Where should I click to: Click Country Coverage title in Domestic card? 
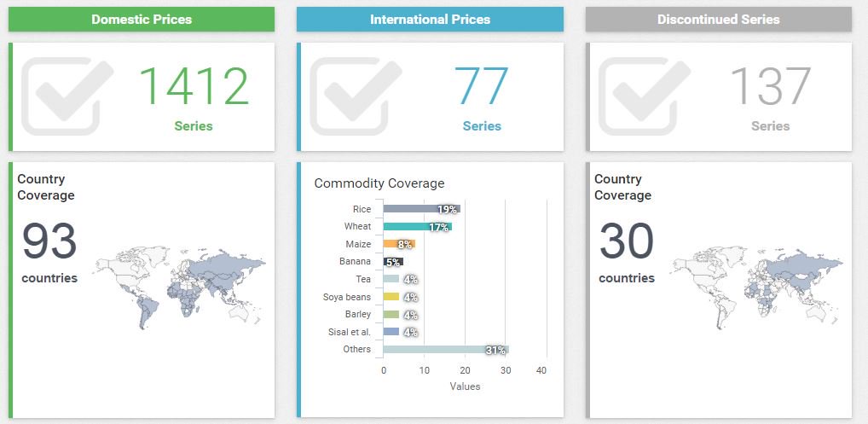point(46,187)
